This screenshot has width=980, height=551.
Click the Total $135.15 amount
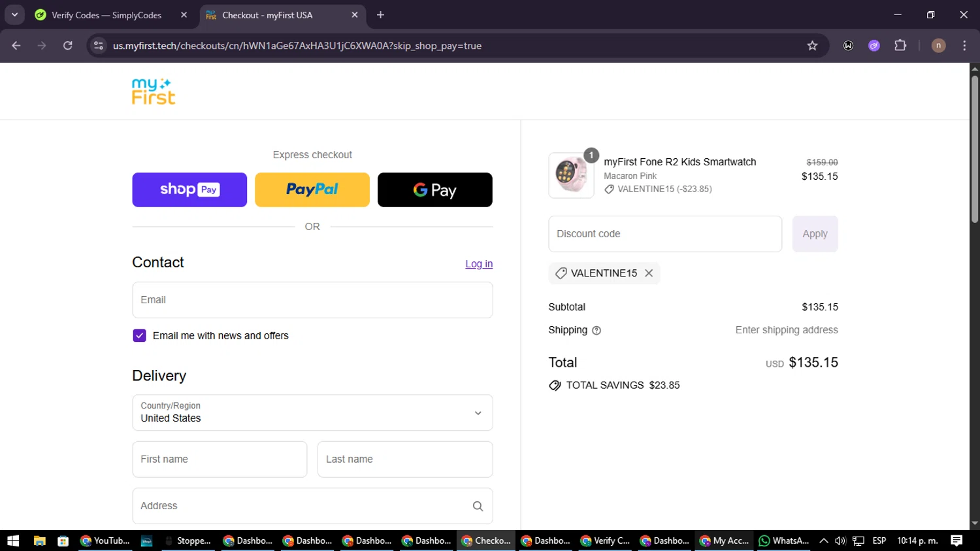[x=813, y=363]
